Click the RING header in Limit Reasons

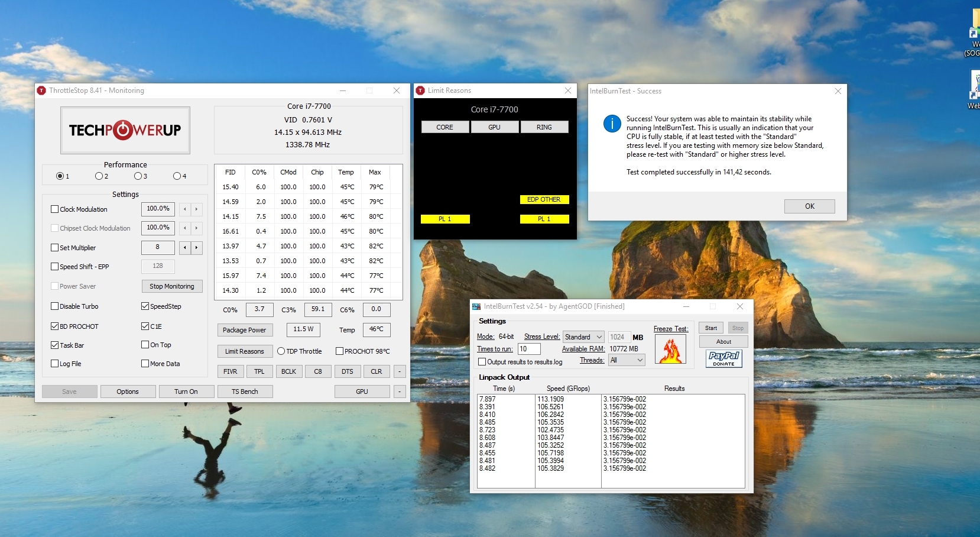click(544, 127)
